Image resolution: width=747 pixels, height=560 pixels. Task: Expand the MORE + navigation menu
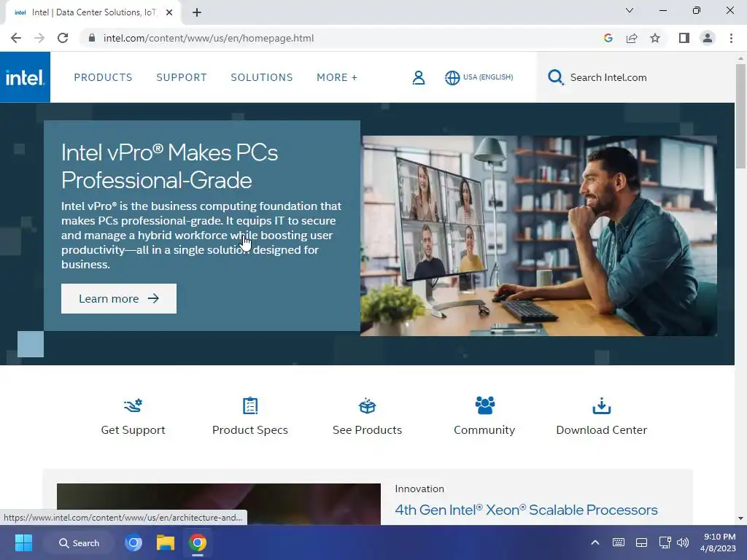tap(337, 77)
